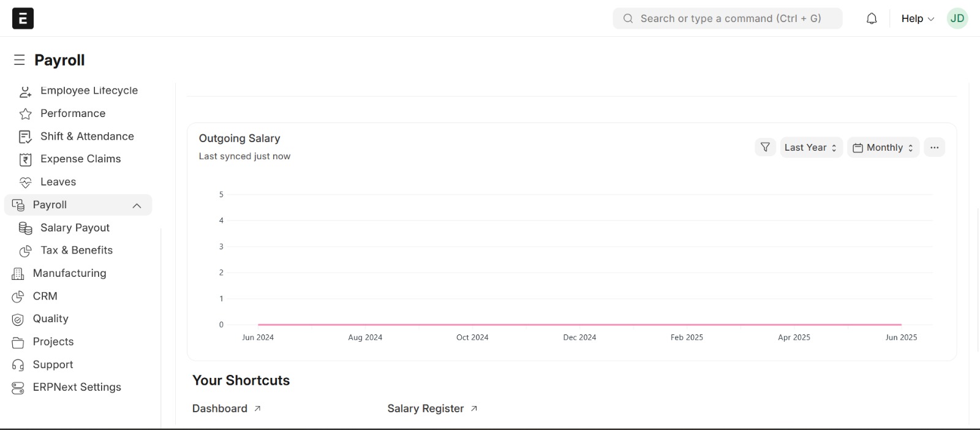This screenshot has width=980, height=430.
Task: Select Manufacturing in the sidebar
Action: tap(69, 273)
